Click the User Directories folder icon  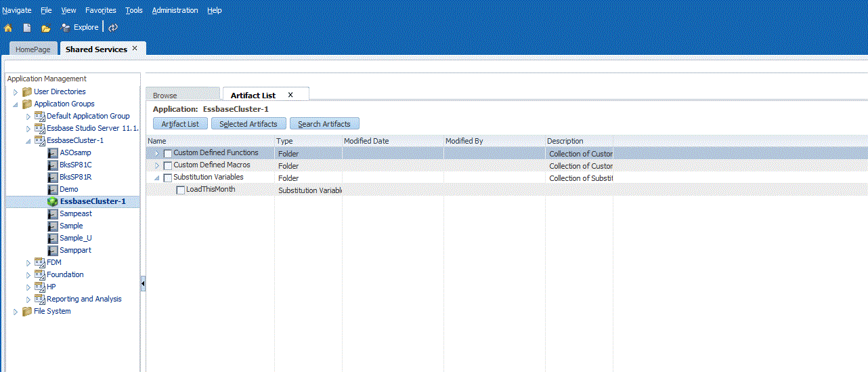click(27, 91)
